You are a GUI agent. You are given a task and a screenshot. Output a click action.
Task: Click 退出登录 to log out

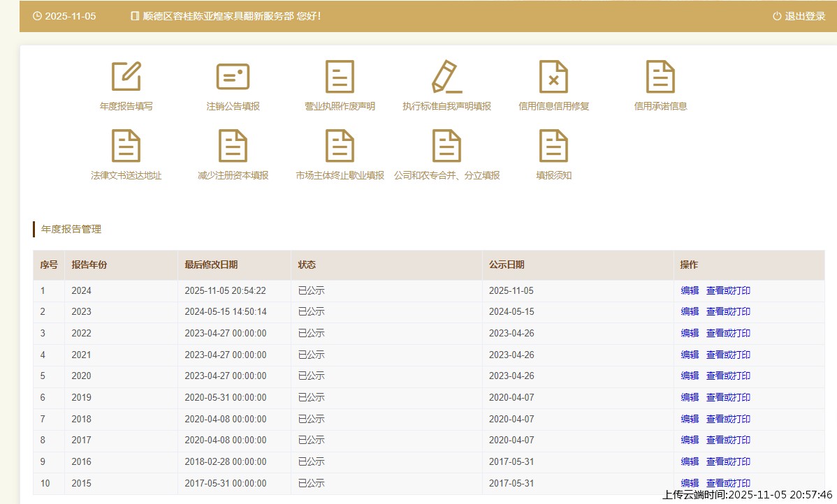(799, 16)
